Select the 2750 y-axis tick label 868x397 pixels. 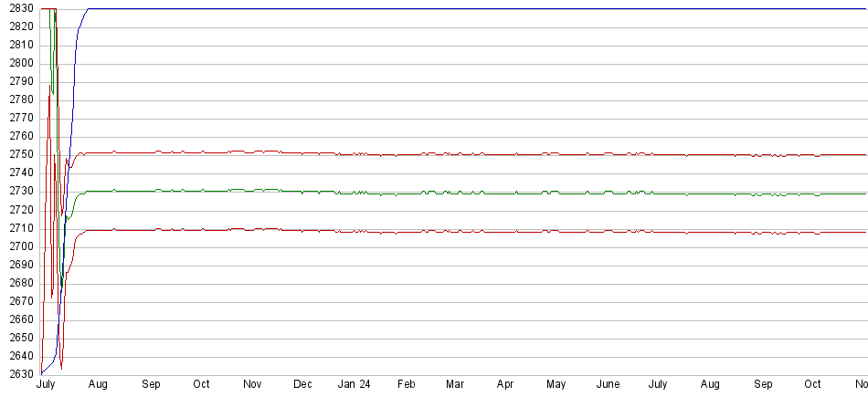coord(22,155)
